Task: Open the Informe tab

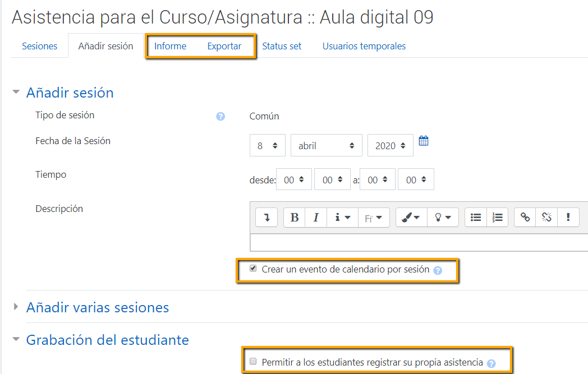Action: 170,46
